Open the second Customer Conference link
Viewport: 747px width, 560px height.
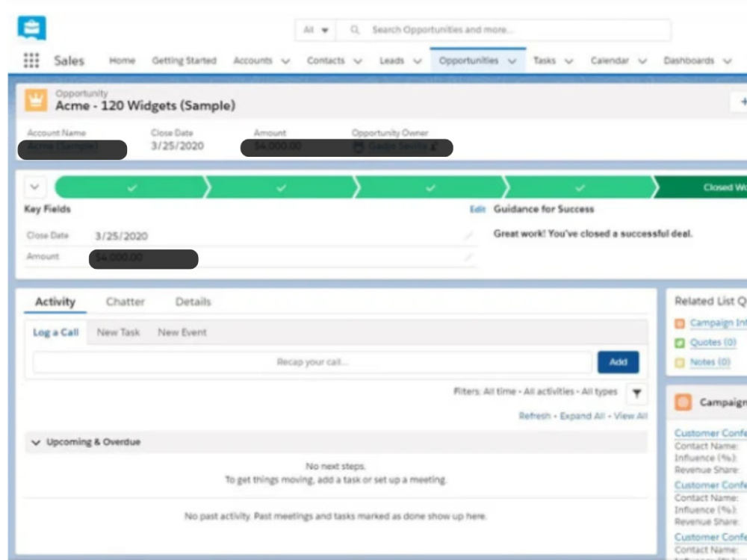pos(710,485)
